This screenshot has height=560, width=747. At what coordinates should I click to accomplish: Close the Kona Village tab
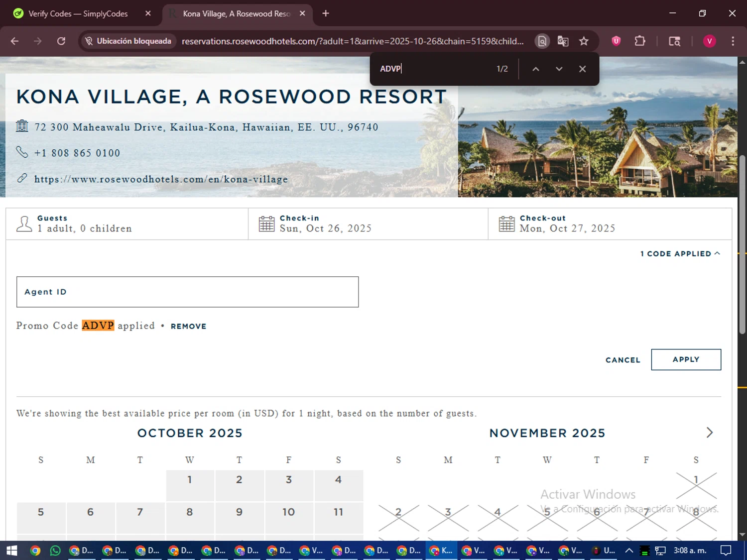302,13
